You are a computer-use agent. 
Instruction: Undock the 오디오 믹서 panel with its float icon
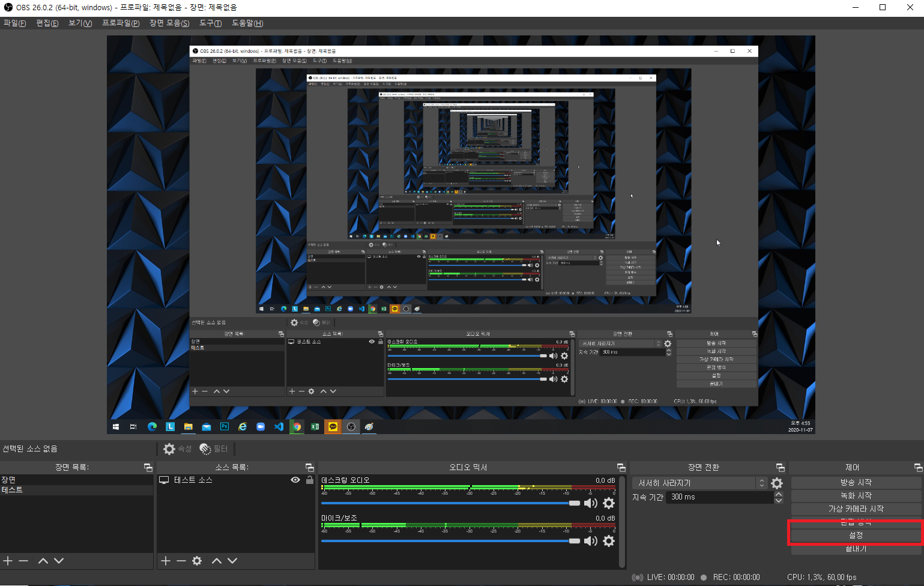coord(621,467)
